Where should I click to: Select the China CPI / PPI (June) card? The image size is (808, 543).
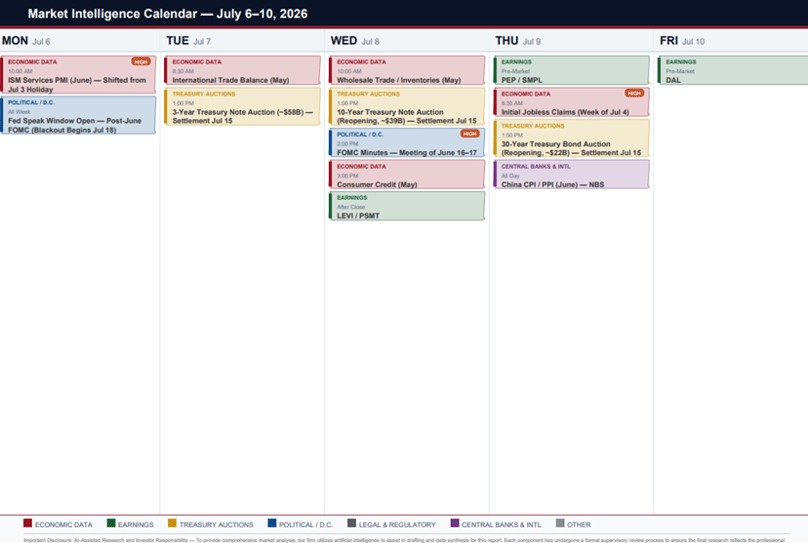pyautogui.click(x=571, y=174)
